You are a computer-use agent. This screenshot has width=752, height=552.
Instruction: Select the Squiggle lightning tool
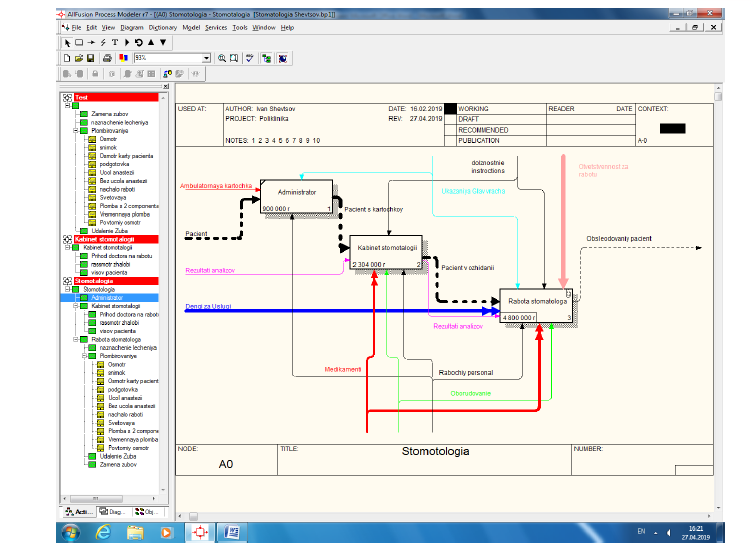tap(102, 43)
